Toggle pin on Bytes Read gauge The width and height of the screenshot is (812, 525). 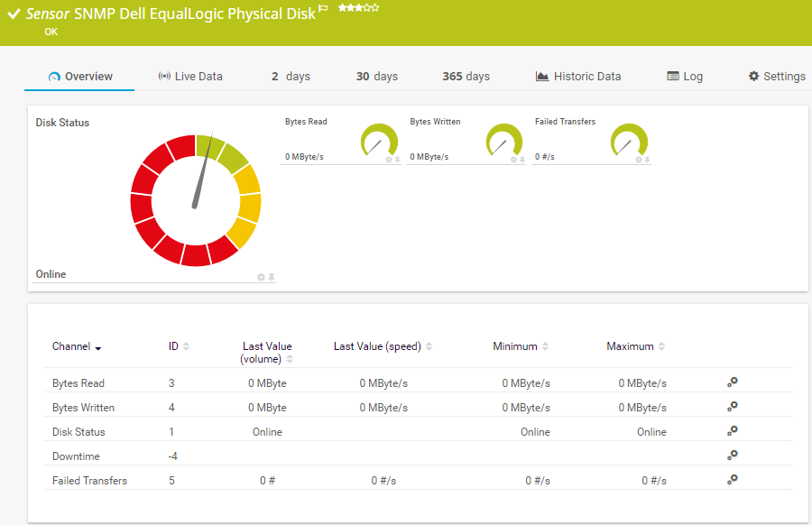[398, 160]
